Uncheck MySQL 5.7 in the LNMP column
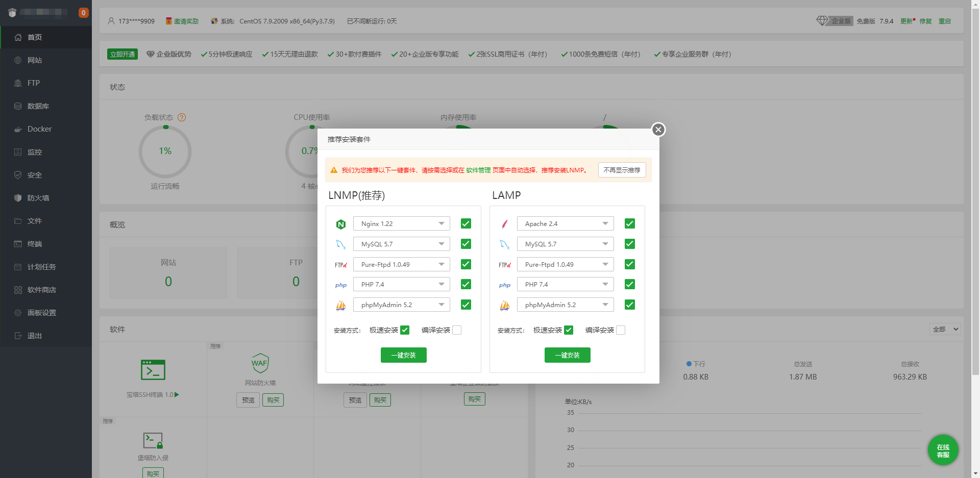The height and width of the screenshot is (478, 980). [x=465, y=244]
